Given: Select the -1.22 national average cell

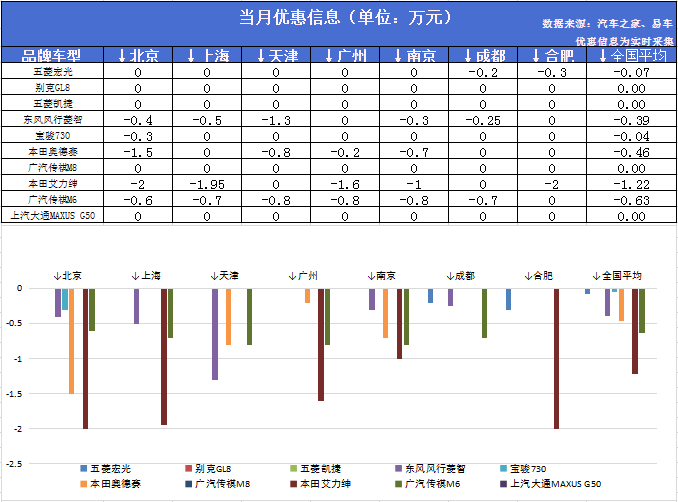Looking at the screenshot, I should pos(631,184).
